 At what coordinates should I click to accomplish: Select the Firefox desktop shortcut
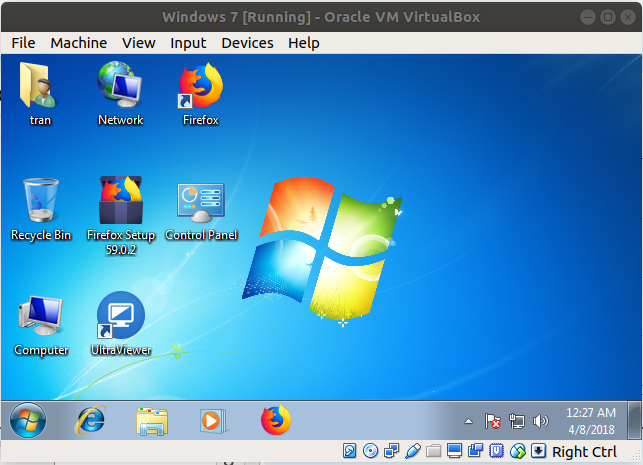(x=201, y=94)
